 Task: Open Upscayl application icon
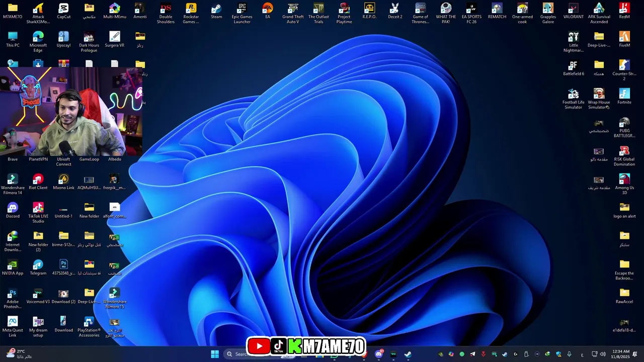pos(63,40)
